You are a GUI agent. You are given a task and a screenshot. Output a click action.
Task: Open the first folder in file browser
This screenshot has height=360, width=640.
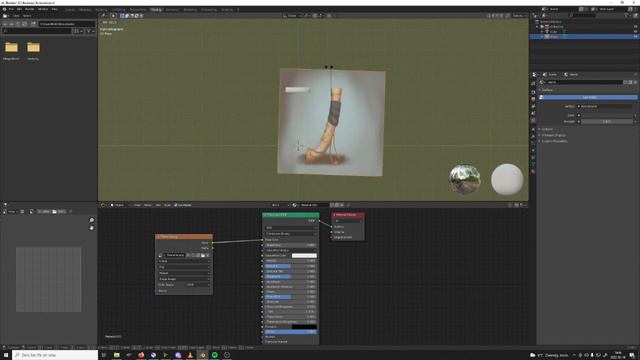tap(11, 48)
